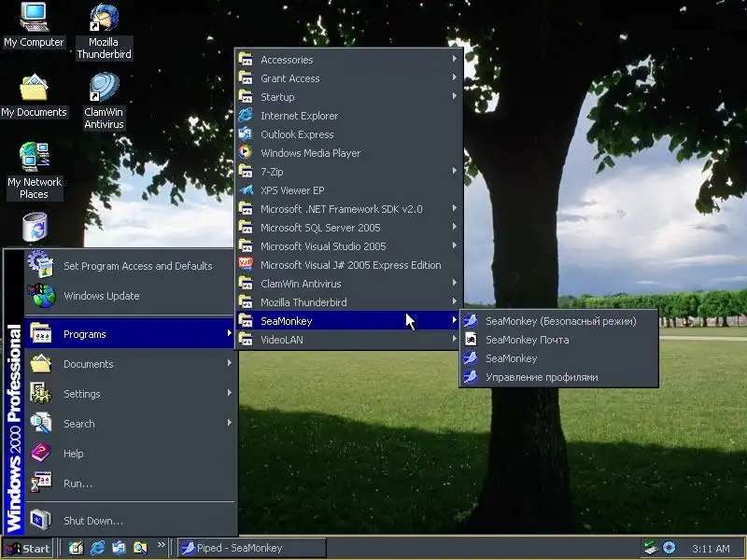Click the 3:11 AM clock
The width and height of the screenshot is (747, 560).
(x=711, y=549)
